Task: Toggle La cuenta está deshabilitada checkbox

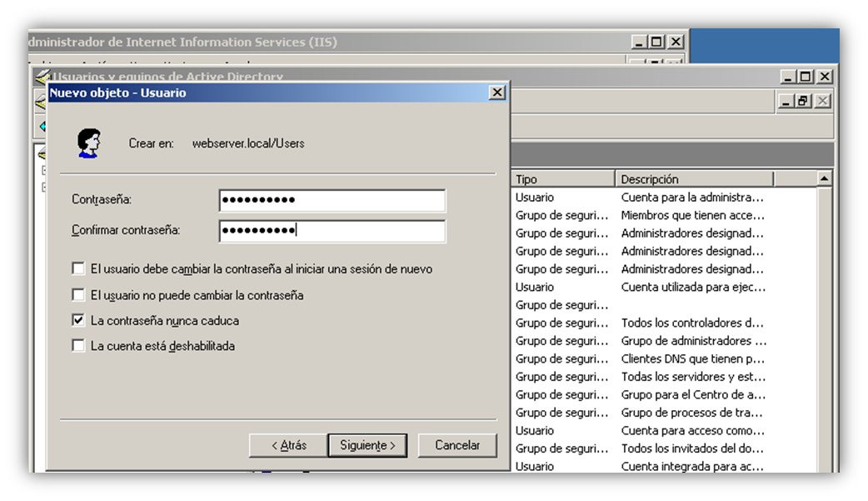Action: (x=78, y=346)
